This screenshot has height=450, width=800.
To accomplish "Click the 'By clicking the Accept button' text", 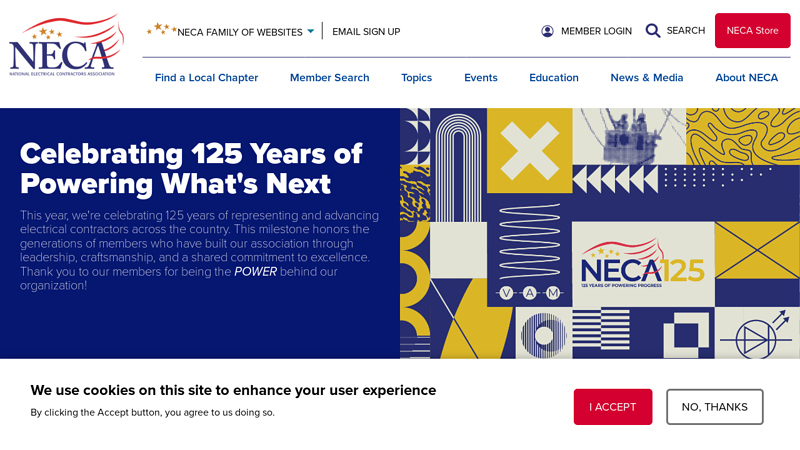I will 152,412.
